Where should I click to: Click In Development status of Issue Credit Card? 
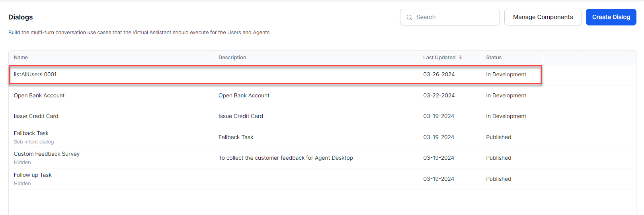pos(506,116)
